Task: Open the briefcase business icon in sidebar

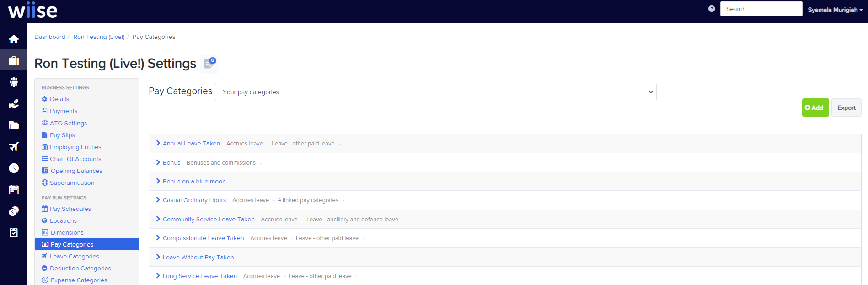Action: [x=14, y=60]
